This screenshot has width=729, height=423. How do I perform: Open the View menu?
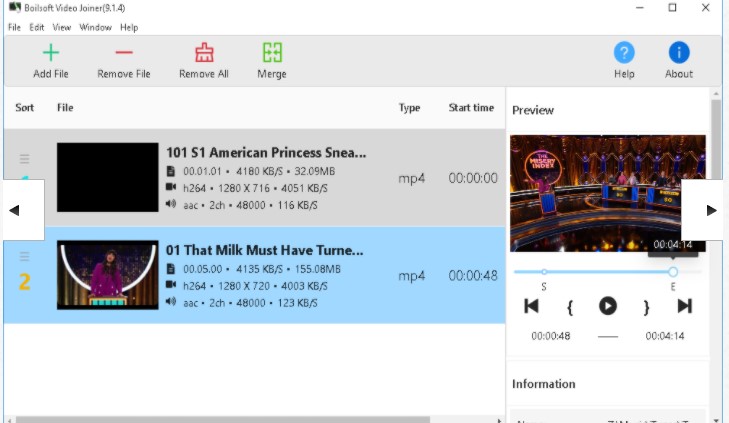coord(62,27)
